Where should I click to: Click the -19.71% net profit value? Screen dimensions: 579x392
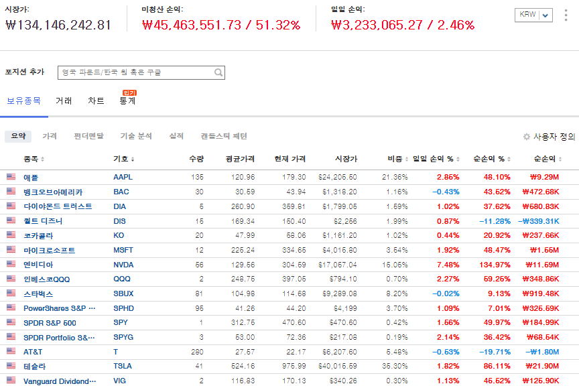pyautogui.click(x=495, y=352)
